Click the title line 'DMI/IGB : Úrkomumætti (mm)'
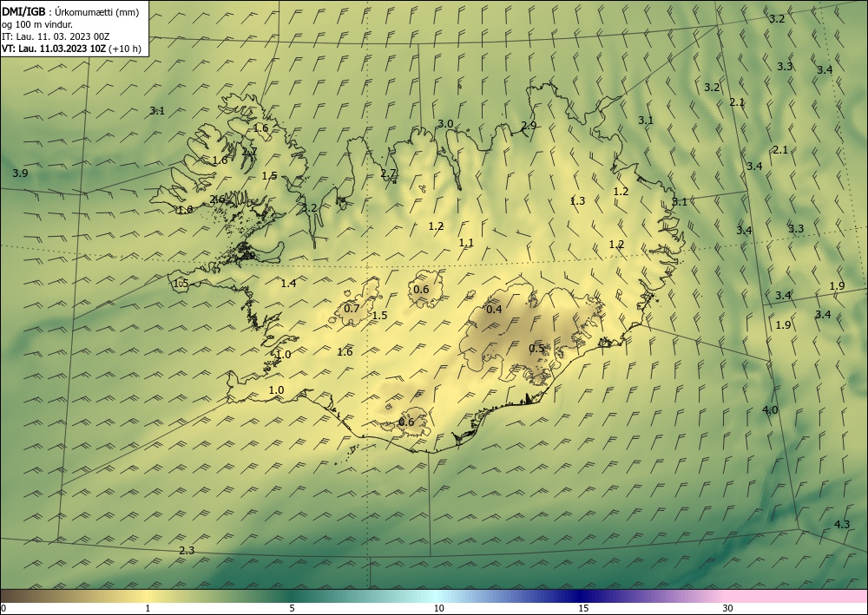The width and height of the screenshot is (868, 615). [70, 13]
